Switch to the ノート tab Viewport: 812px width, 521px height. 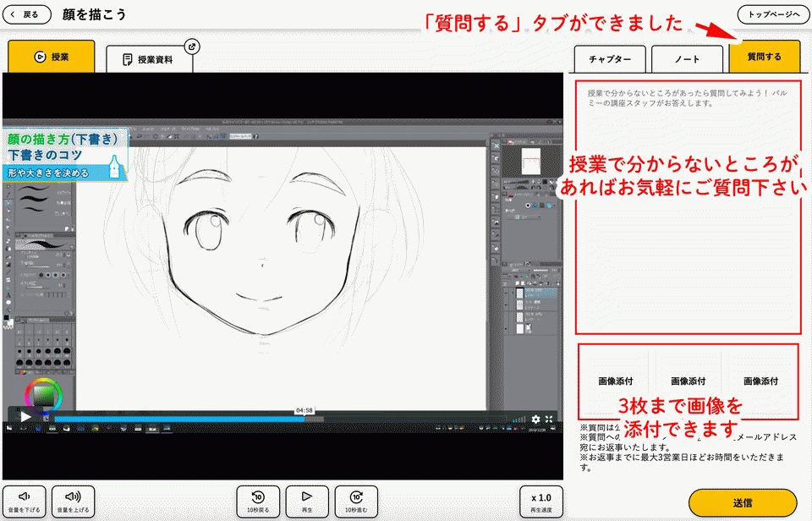pyautogui.click(x=687, y=58)
